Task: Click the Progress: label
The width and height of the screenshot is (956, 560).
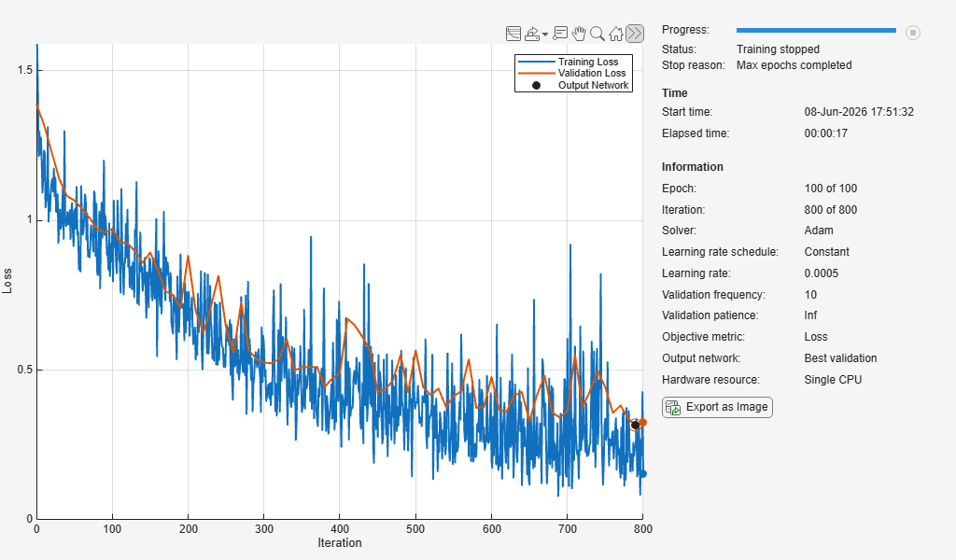Action: tap(685, 30)
